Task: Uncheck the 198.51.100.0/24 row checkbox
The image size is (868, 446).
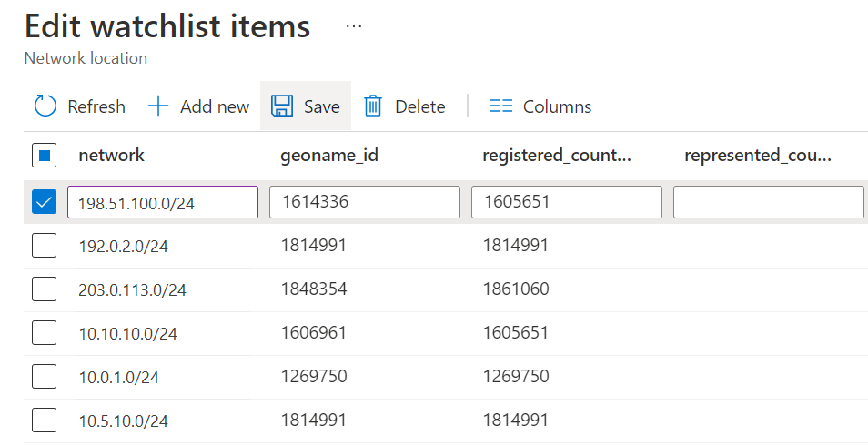Action: click(44, 202)
